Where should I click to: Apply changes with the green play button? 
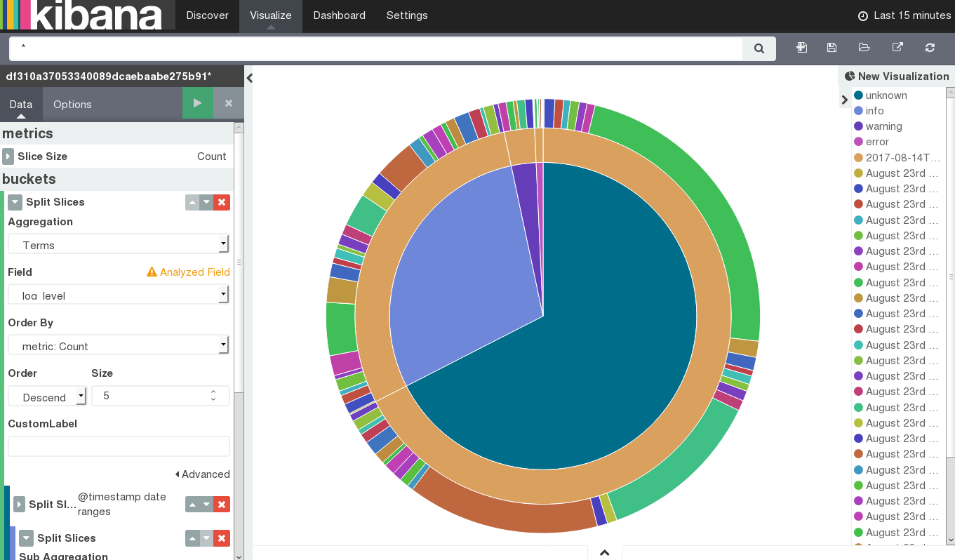click(x=197, y=103)
